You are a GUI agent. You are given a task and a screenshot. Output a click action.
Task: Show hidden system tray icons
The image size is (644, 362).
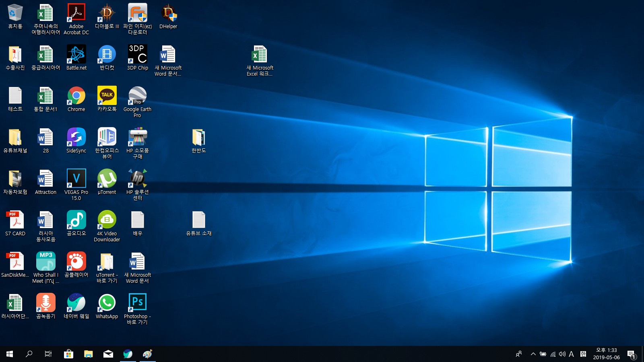click(533, 354)
